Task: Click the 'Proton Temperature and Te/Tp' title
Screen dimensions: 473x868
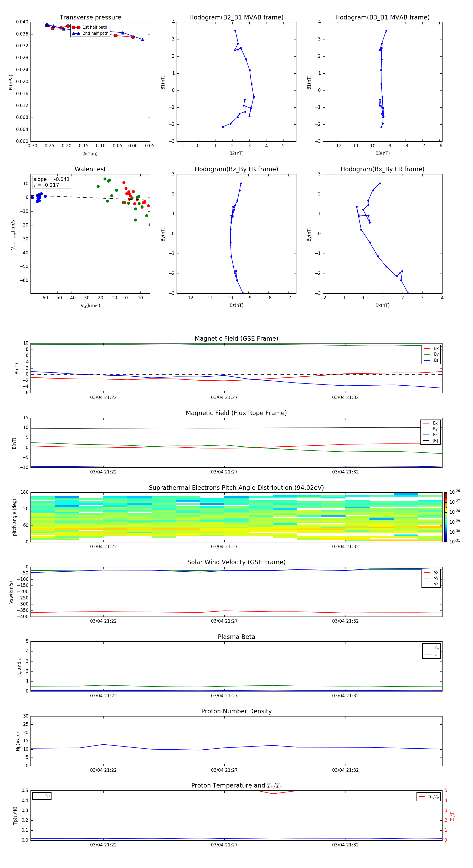Action: coord(236,785)
